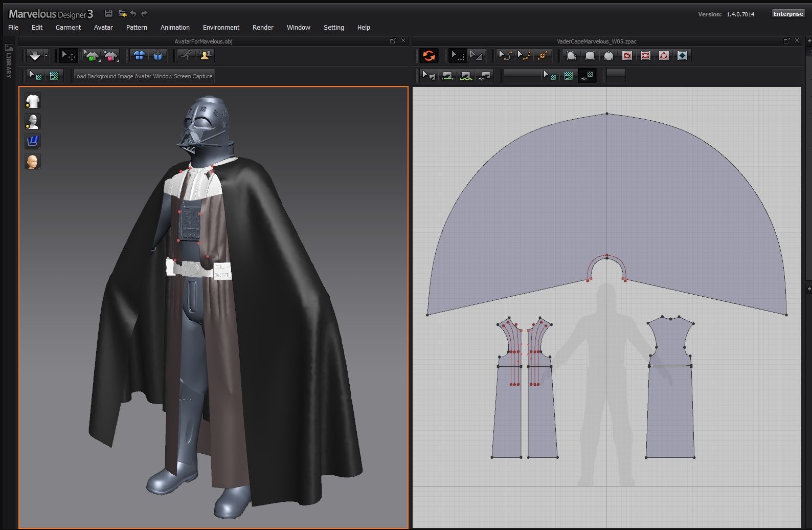This screenshot has width=812, height=530.
Task: Toggle the avatar display icon in 3D view
Action: pyautogui.click(x=33, y=122)
